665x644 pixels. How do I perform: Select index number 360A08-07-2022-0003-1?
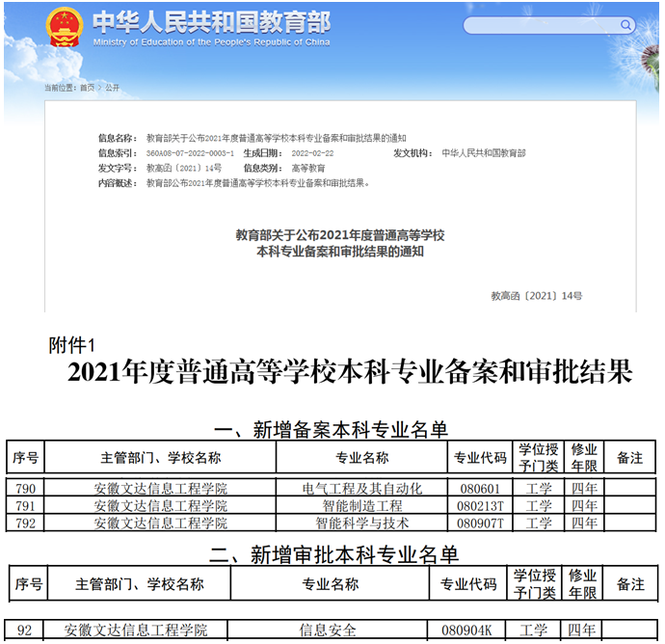(190, 153)
